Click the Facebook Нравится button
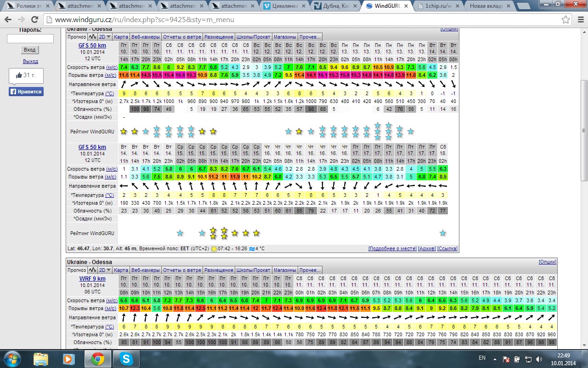 coord(26,92)
